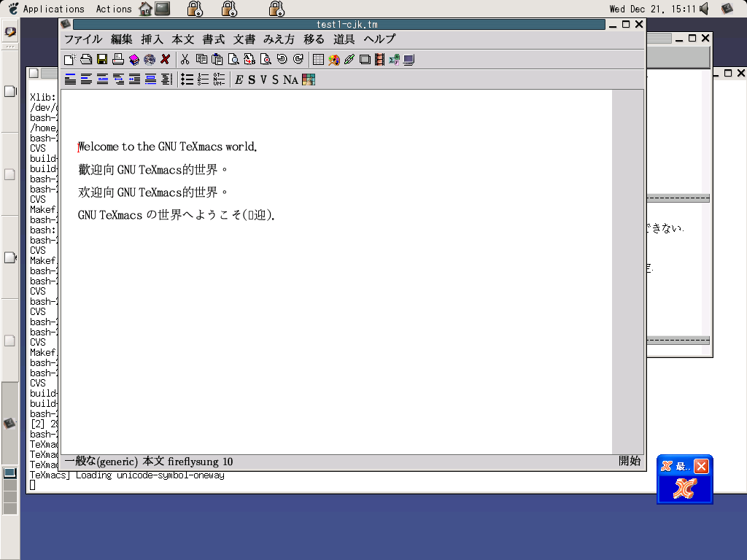
Task: Click the 開始 status bar entry
Action: (630, 461)
